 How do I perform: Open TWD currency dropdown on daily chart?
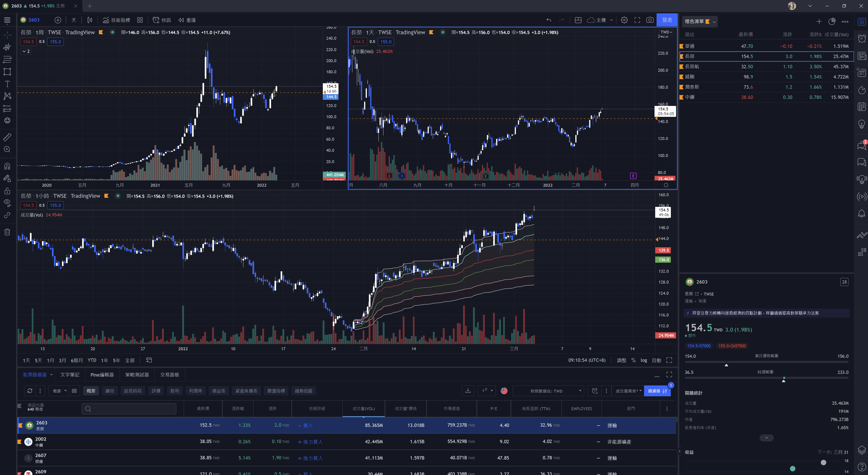[x=666, y=32]
